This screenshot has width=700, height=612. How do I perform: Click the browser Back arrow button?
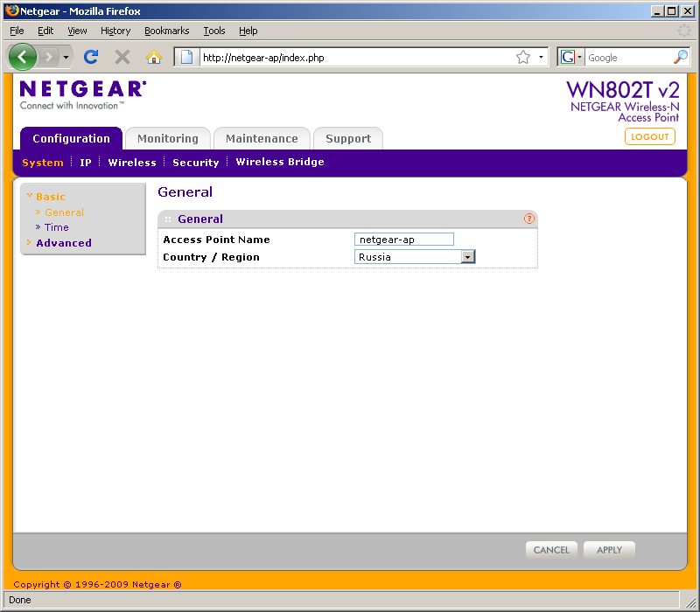[x=23, y=57]
